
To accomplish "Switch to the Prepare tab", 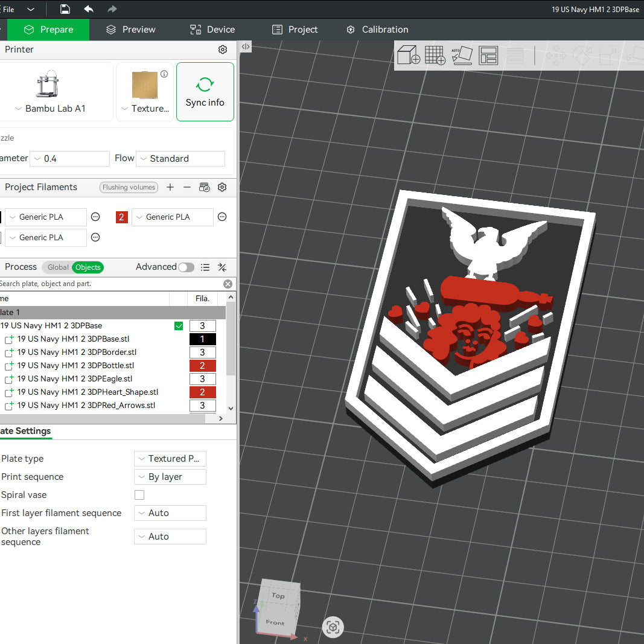I will [x=48, y=30].
